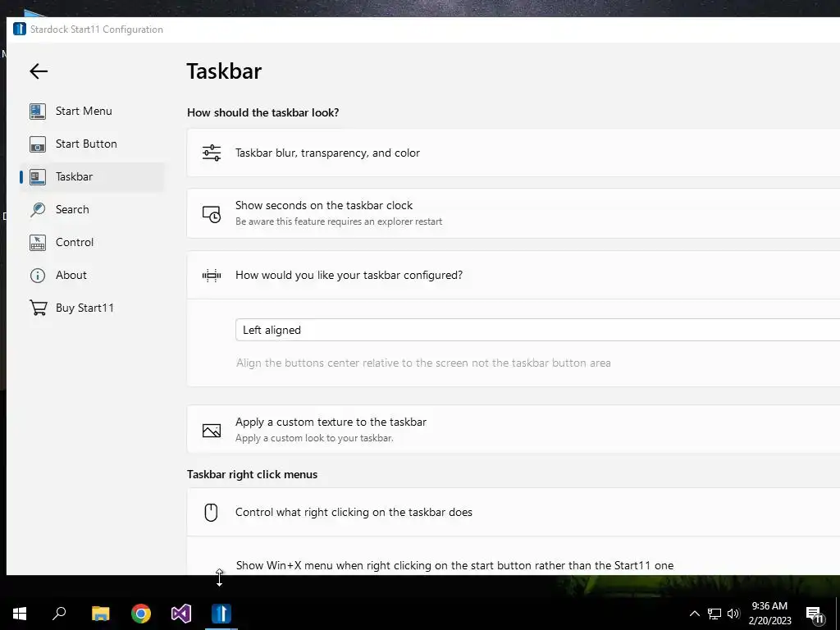Click the Start Menu sidebar icon
Viewport: 840px width, 630px height.
tap(38, 112)
